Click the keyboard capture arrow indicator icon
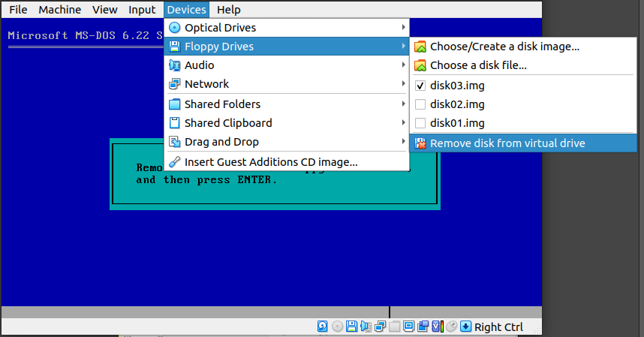This screenshot has height=337, width=644. coord(465,326)
